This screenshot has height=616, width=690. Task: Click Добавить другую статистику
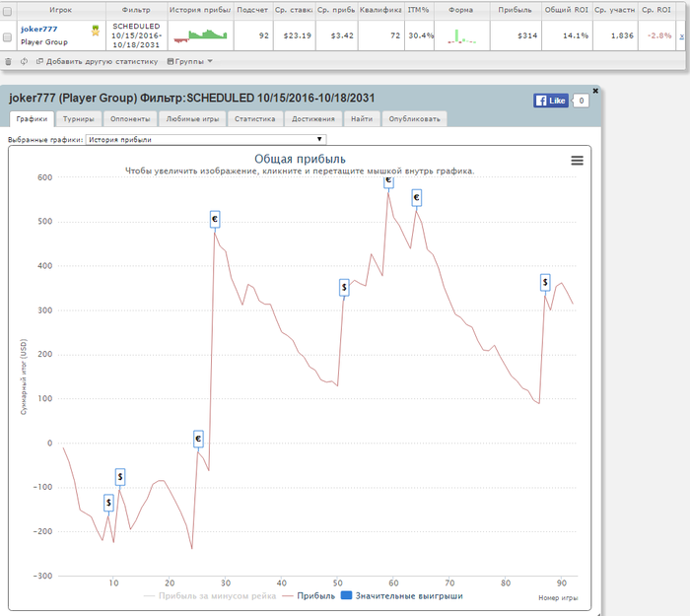[x=97, y=61]
